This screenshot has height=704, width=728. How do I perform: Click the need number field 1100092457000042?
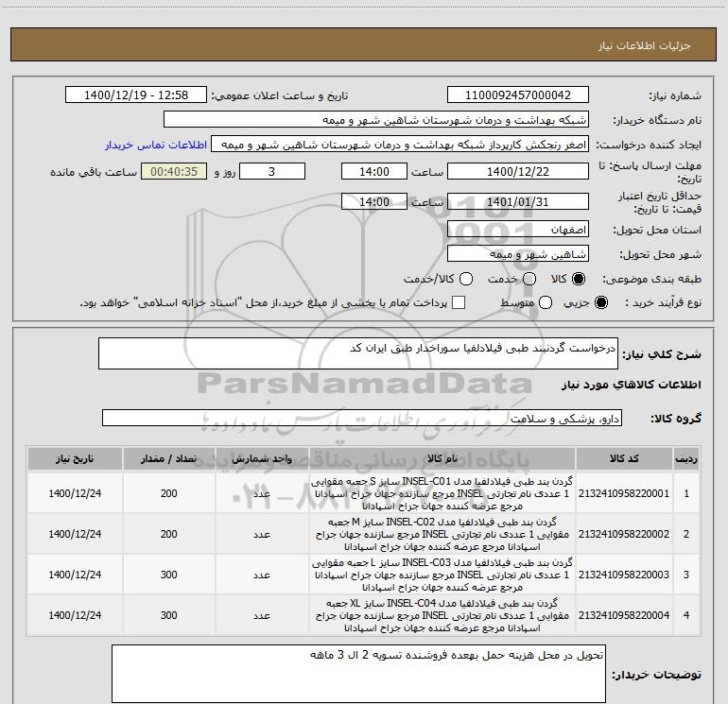point(518,95)
